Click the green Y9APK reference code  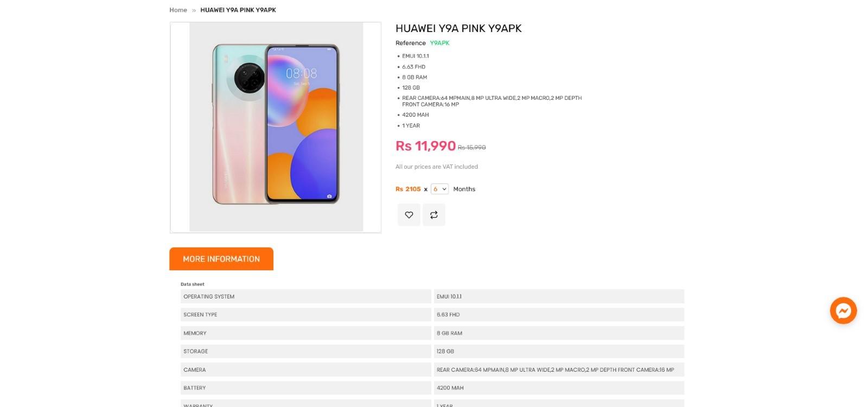click(439, 43)
